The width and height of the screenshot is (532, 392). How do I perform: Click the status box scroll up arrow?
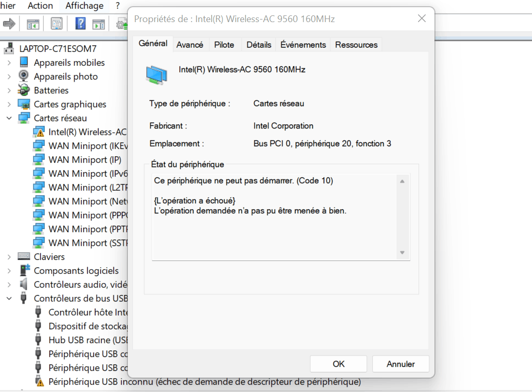point(402,181)
